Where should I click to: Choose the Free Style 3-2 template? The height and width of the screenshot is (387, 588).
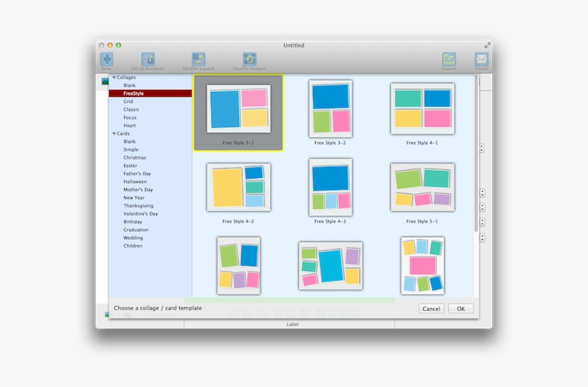pos(331,108)
